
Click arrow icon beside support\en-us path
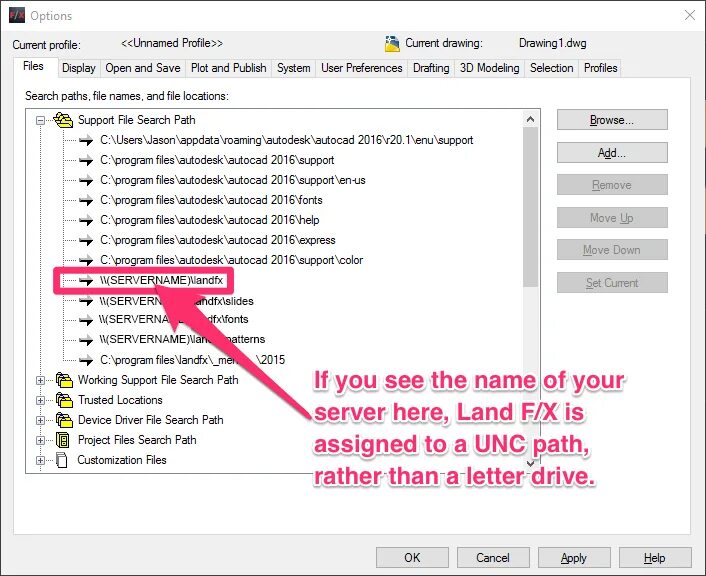[x=86, y=180]
